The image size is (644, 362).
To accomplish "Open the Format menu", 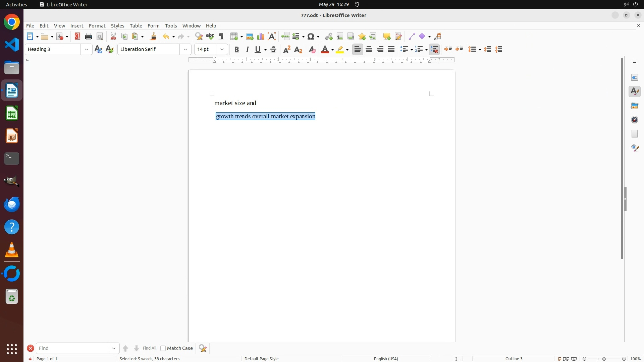I will coord(97,26).
